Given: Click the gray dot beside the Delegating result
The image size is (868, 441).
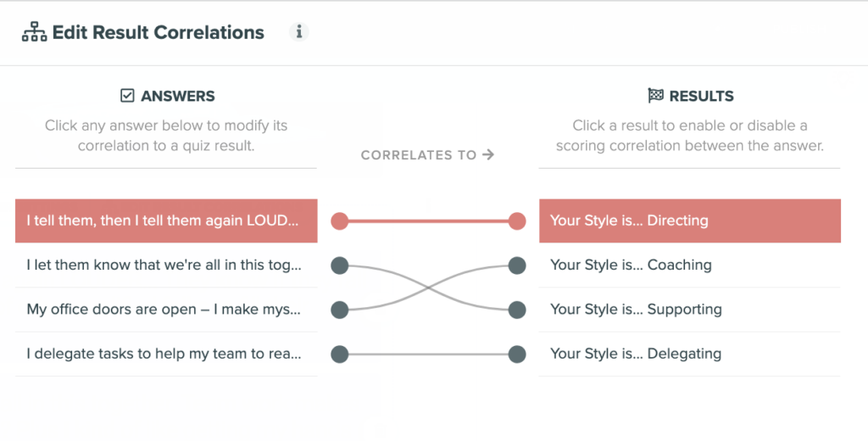Looking at the screenshot, I should click(x=517, y=354).
